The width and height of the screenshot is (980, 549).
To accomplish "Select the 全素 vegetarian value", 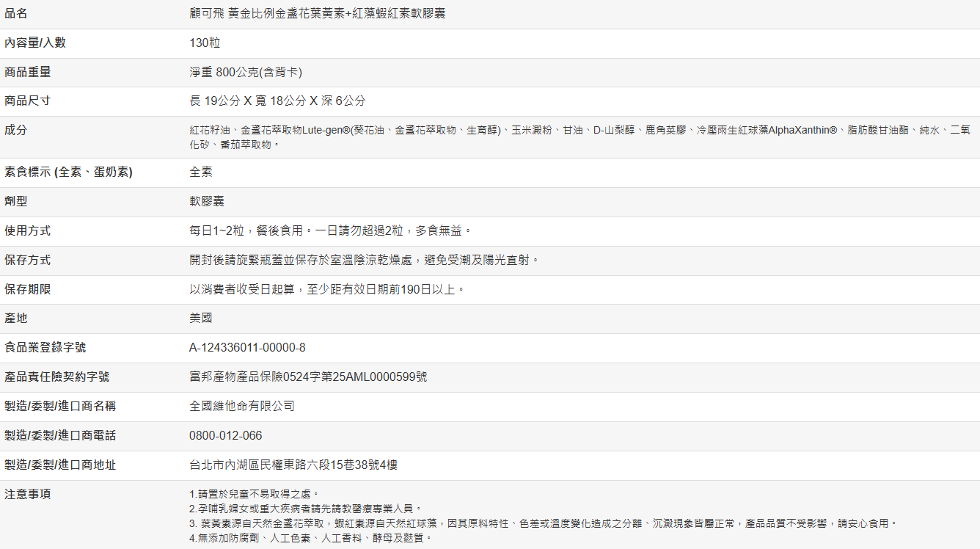I will [201, 172].
